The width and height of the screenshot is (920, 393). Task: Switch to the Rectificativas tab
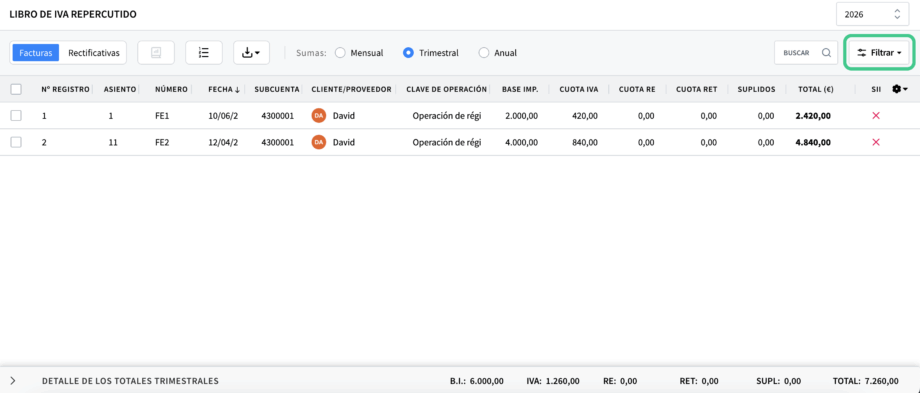coord(94,53)
